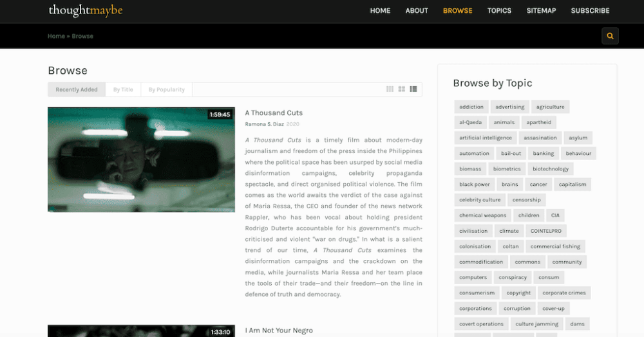This screenshot has width=644, height=337.
Task: Open the Subscribe page
Action: (x=590, y=11)
